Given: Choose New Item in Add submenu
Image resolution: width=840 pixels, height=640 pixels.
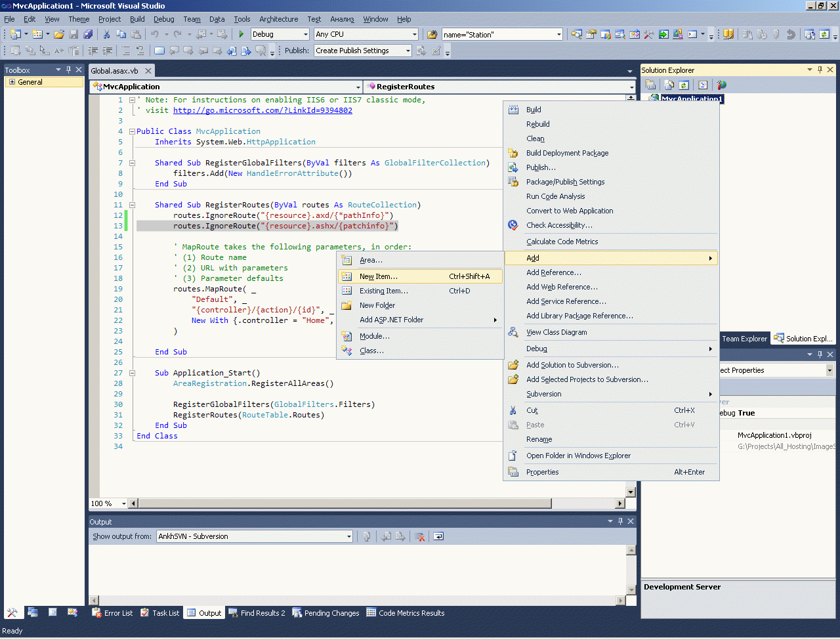Looking at the screenshot, I should point(378,276).
